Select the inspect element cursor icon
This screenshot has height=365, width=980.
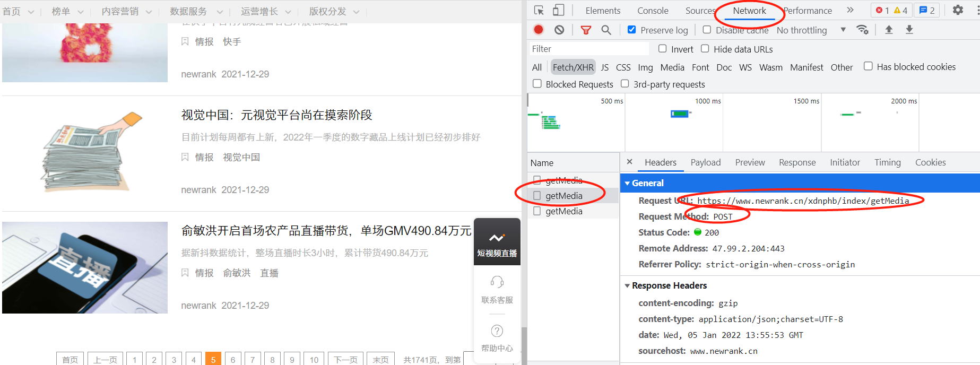pos(539,10)
